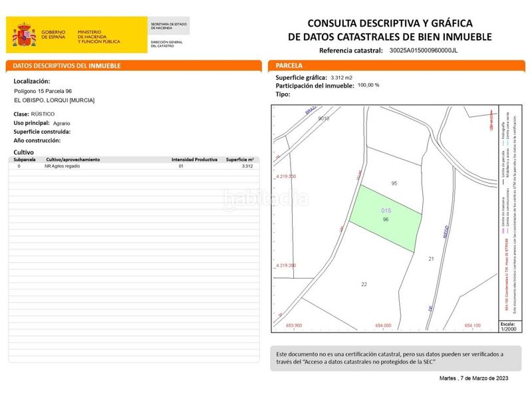The image size is (532, 399).
Task: Click the 'GOBIERNO DE ESPAÑA' text in logo
Action: point(53,35)
